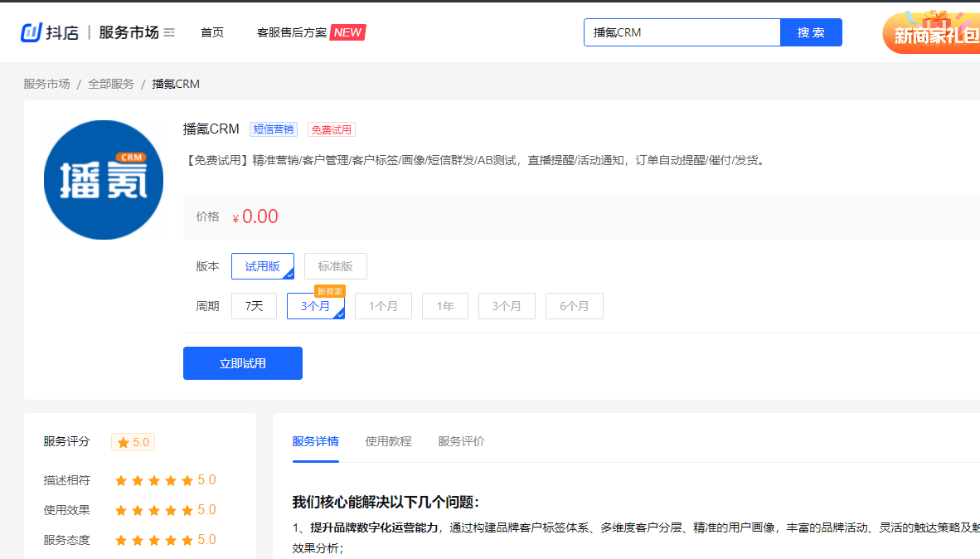
Task: Select the 试用版 version option
Action: tap(263, 266)
